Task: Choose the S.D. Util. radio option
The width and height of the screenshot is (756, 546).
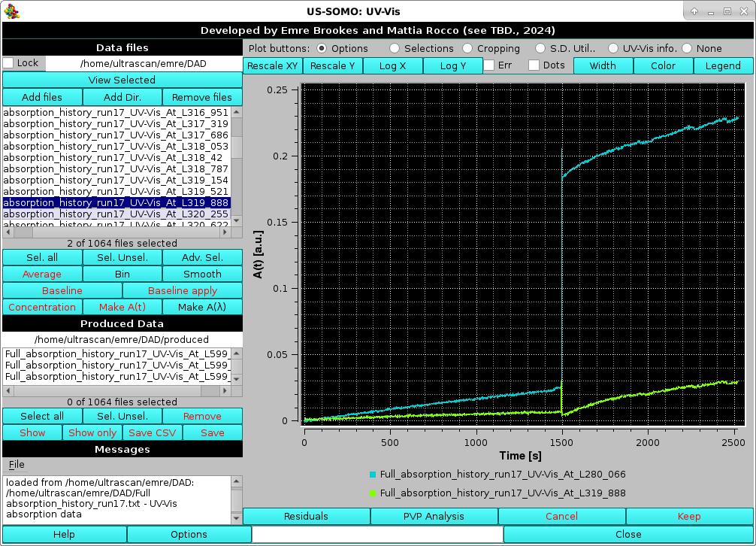Action: [539, 48]
